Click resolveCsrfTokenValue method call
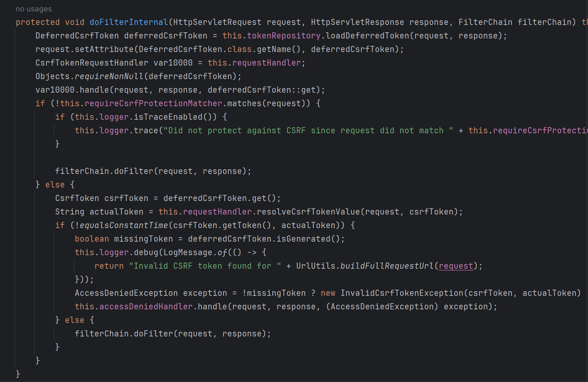 [308, 212]
